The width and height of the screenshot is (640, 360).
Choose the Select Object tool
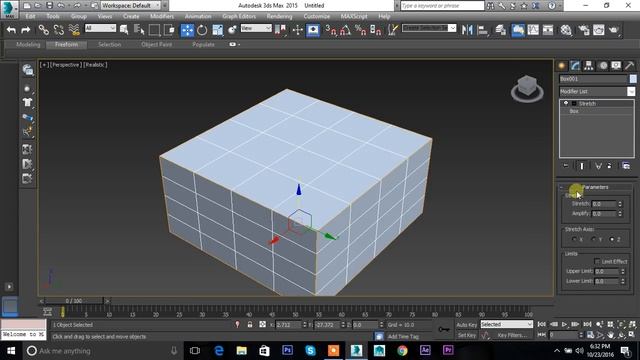click(x=124, y=30)
